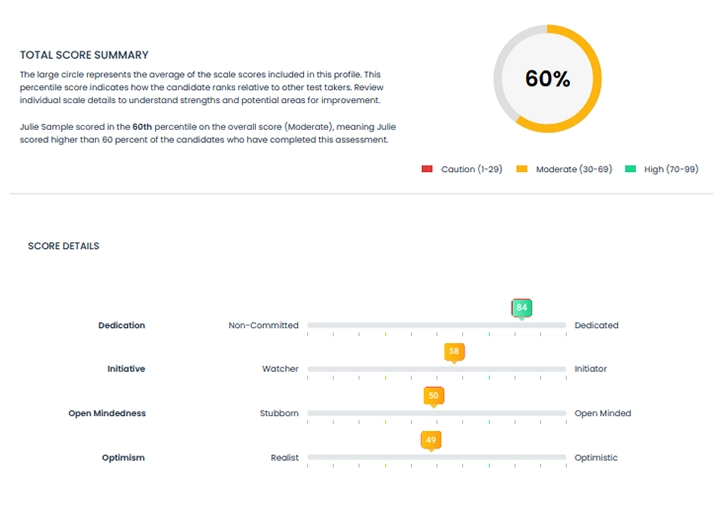Click the yellow Moderate legend swatch
This screenshot has width=713, height=507.
click(x=521, y=169)
